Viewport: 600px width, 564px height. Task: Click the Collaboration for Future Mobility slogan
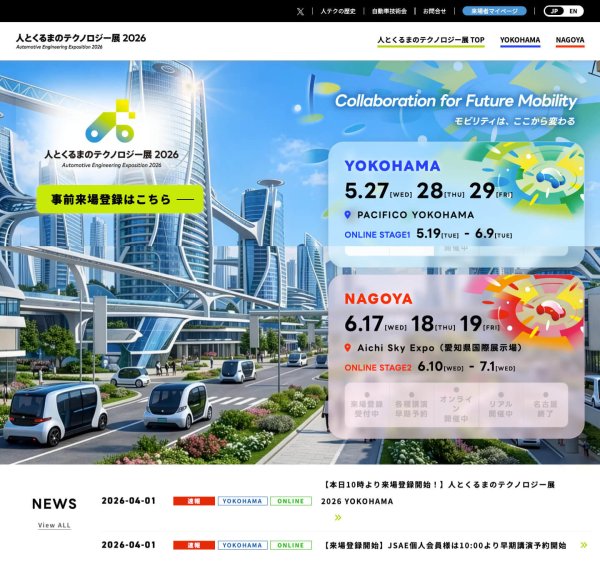click(x=456, y=101)
